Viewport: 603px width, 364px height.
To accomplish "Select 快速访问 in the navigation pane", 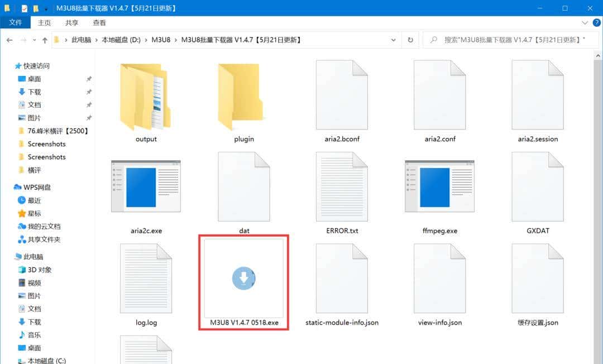I will pyautogui.click(x=36, y=66).
